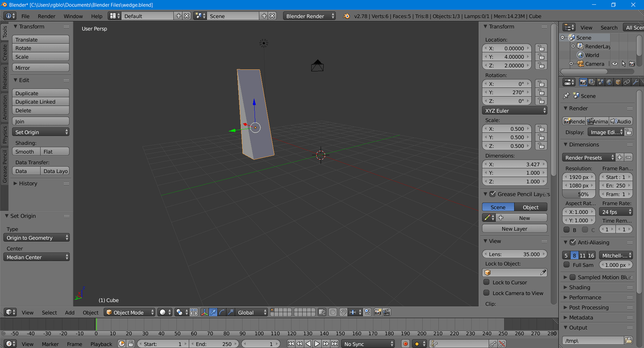
Task: Click the translate manipulator arrow icon
Action: click(213, 312)
